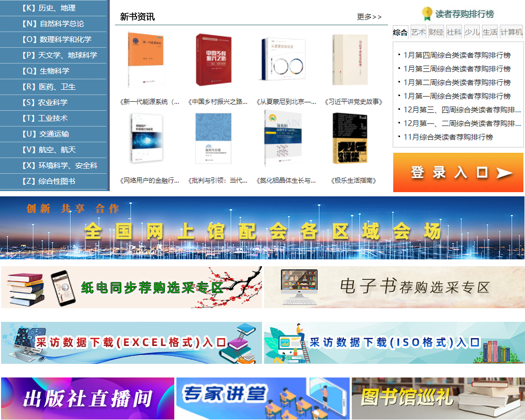Open 1月第四周综合类读者荐购排行榜 link
525x420 pixels.
coord(457,55)
